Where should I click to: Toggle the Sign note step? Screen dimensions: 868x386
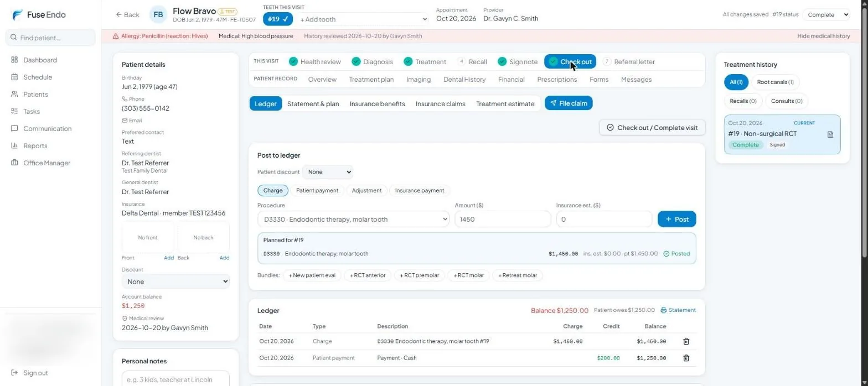(x=518, y=61)
